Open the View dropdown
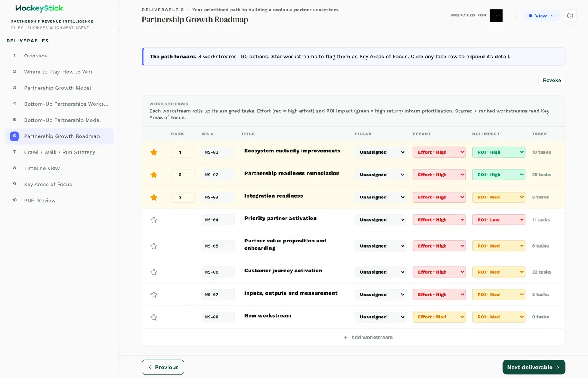Image resolution: width=588 pixels, height=378 pixels. click(542, 16)
